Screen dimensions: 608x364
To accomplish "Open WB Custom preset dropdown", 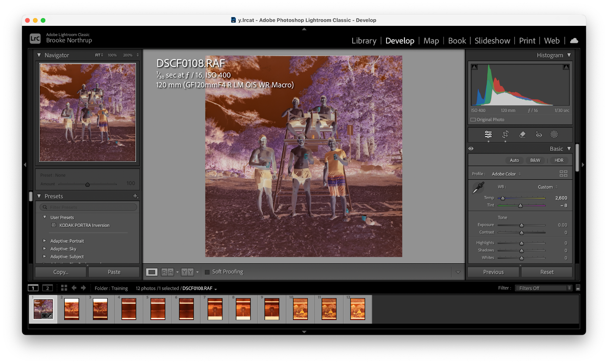I will tap(548, 187).
